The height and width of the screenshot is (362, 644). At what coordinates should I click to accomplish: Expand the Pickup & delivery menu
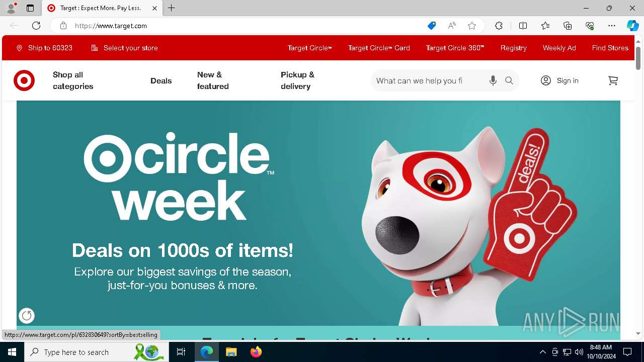[x=297, y=80]
